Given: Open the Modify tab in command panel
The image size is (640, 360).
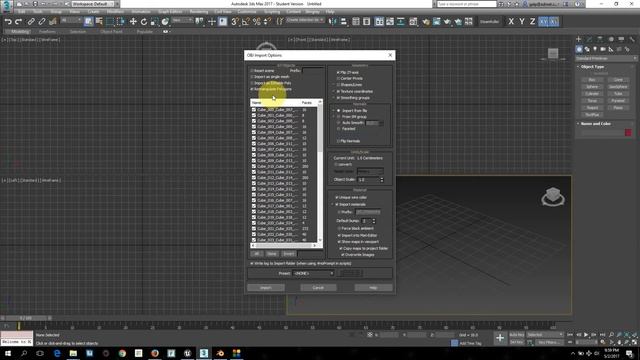Looking at the screenshot, I should (x=589, y=39).
